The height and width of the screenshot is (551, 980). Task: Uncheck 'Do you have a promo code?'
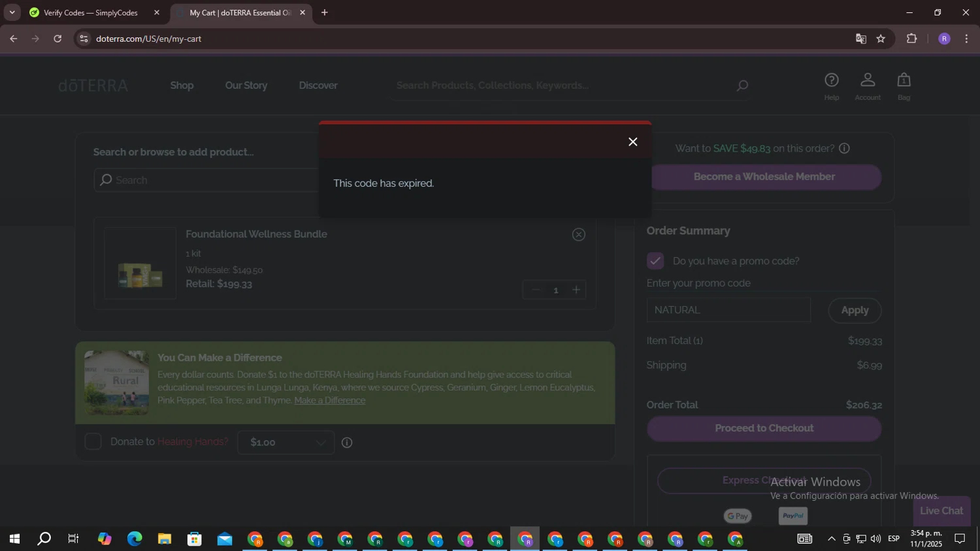coord(655,260)
